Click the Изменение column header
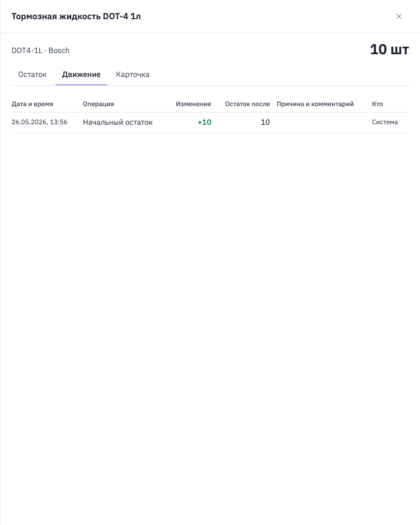This screenshot has width=420, height=525. (193, 104)
